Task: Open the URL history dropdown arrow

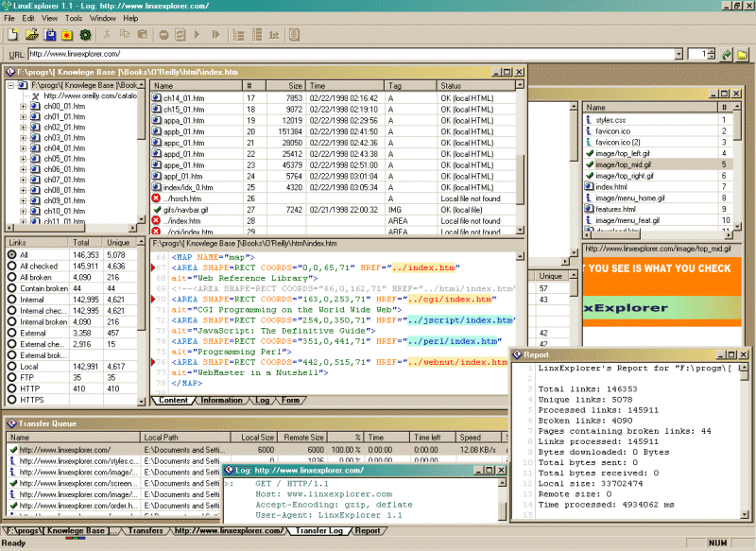Action: tap(679, 54)
